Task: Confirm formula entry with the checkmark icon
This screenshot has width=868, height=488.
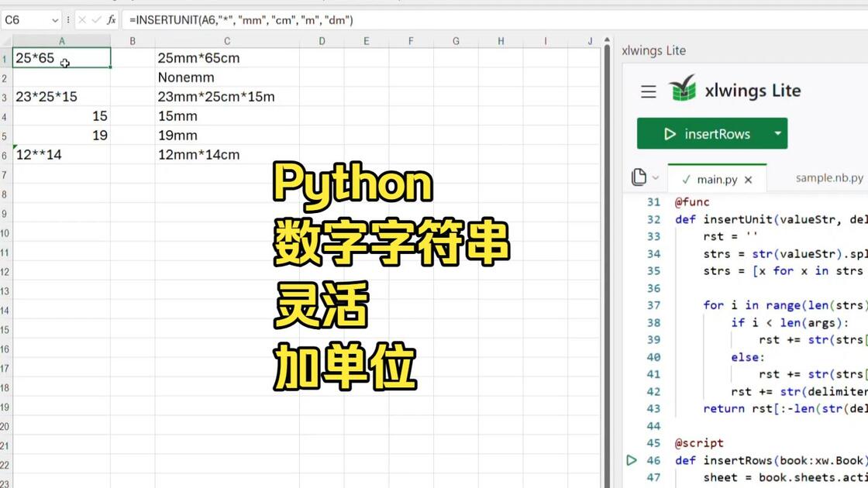Action: [96, 20]
